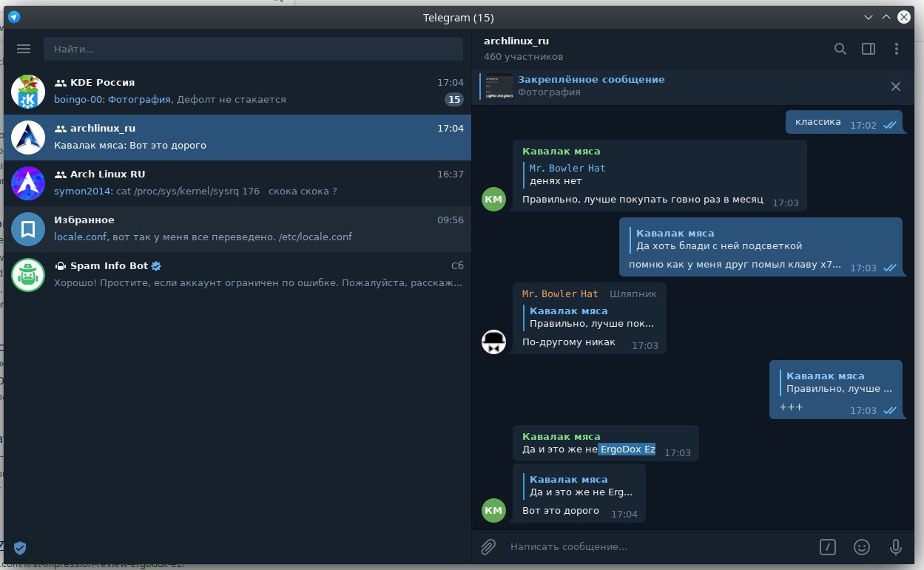The image size is (924, 570).
Task: Click the search field labeled Найти
Action: [x=253, y=49]
